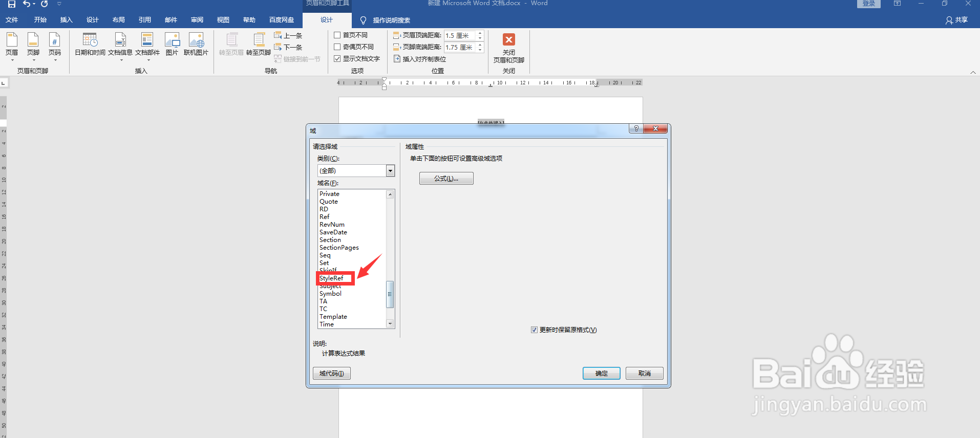Click the field list scroll up arrow
This screenshot has height=438, width=980.
(x=390, y=194)
